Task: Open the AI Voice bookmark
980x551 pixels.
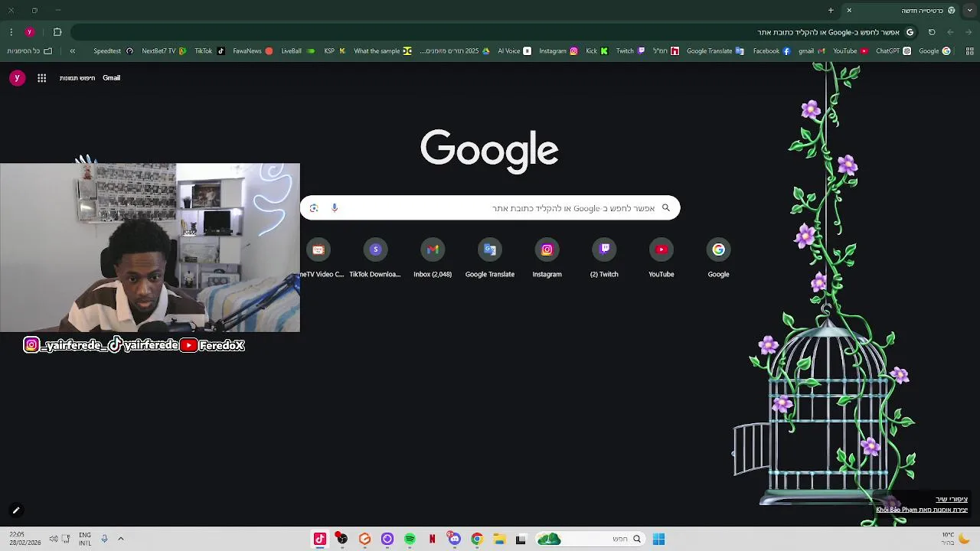Action: (x=514, y=51)
